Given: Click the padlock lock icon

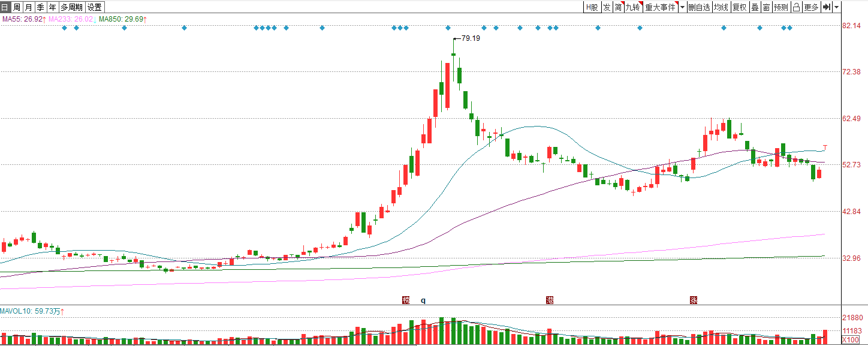Looking at the screenshot, I should coord(796,7).
